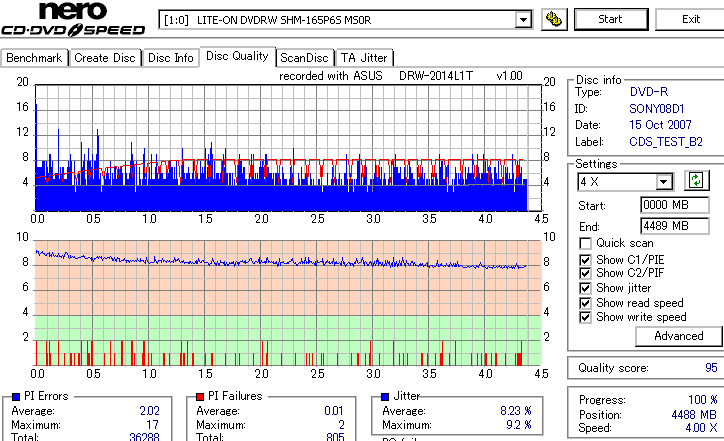The height and width of the screenshot is (441, 724).
Task: Open the 4 X speed dropdown
Action: tap(664, 182)
